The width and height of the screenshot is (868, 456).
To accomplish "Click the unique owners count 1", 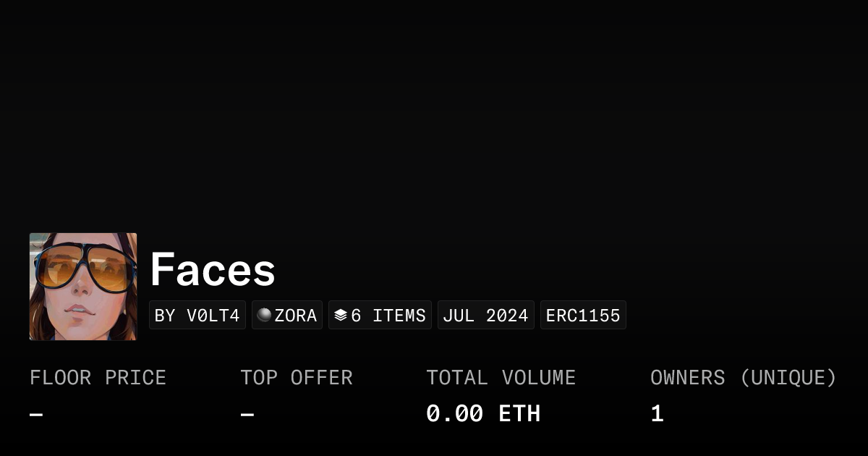I will pos(657,414).
